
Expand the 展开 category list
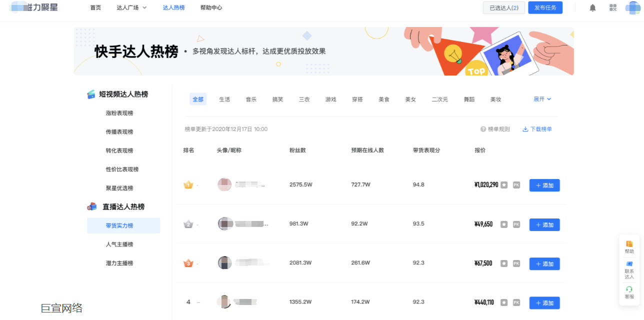541,99
